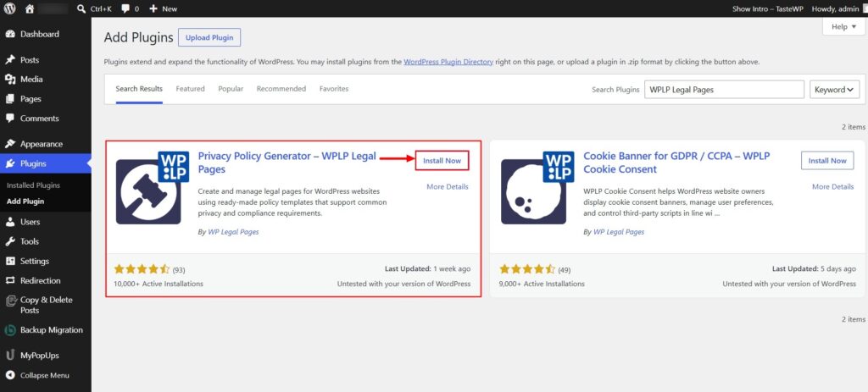Click the Settings sliders icon in sidebar

click(x=10, y=261)
